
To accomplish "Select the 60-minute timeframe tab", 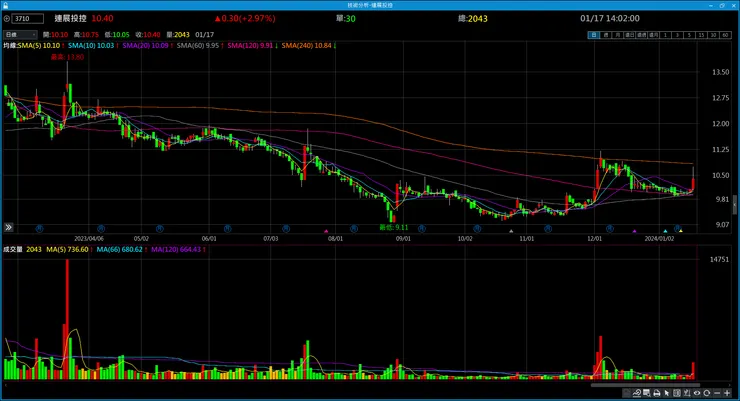I will [x=725, y=35].
